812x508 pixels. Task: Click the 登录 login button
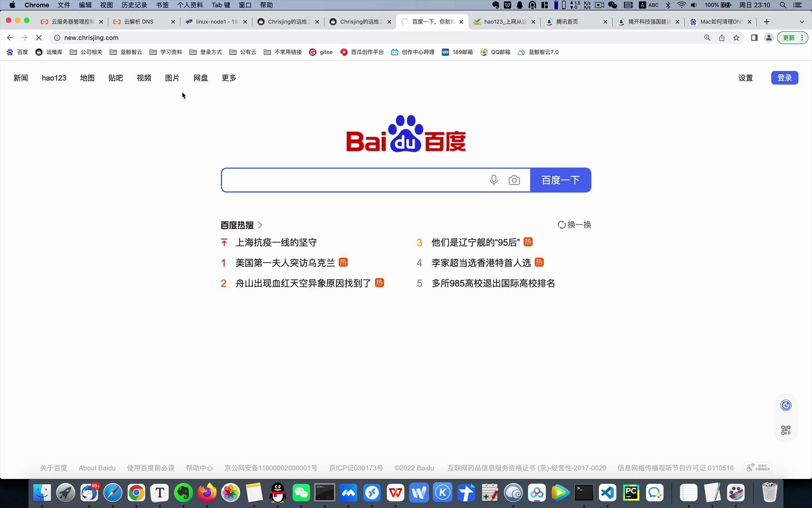tap(784, 78)
